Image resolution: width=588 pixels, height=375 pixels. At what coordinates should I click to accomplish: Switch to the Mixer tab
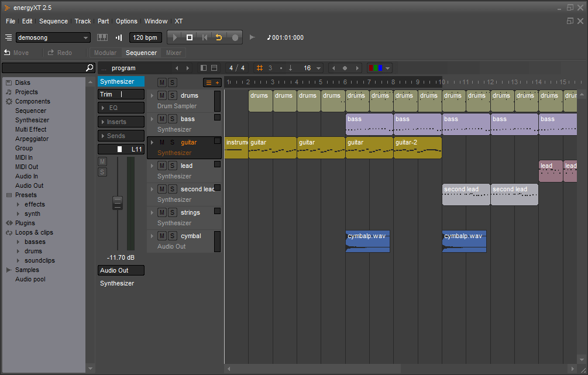pos(174,53)
